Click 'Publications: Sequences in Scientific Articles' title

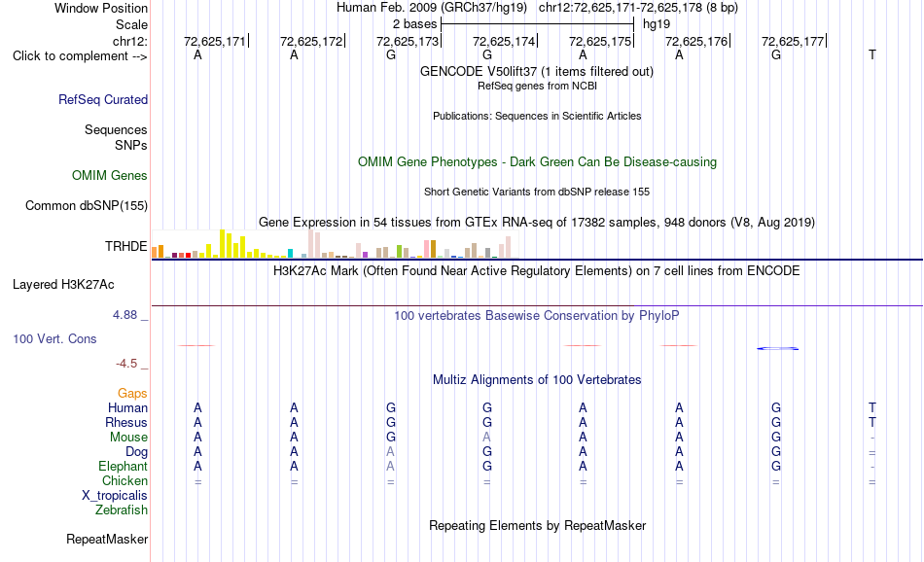537,116
